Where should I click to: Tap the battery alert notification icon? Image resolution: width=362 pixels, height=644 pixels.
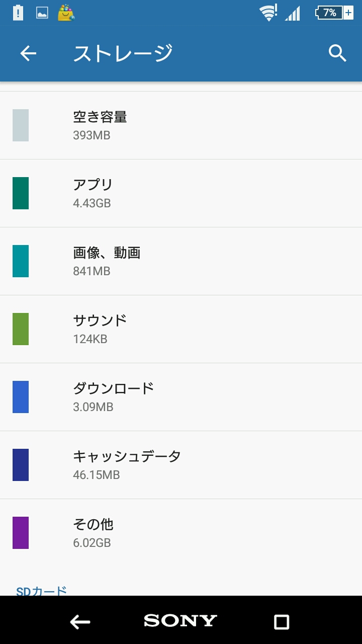(18, 13)
